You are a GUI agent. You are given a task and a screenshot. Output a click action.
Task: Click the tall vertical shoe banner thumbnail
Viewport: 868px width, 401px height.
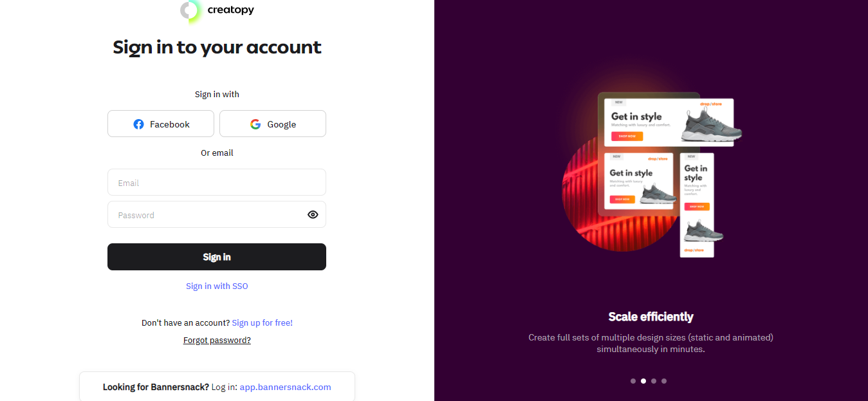point(697,205)
